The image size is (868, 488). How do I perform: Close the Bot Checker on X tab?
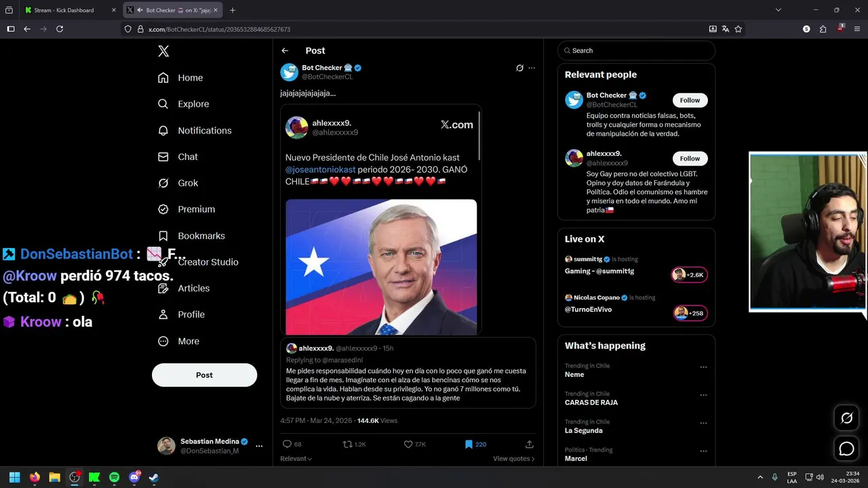tap(216, 10)
